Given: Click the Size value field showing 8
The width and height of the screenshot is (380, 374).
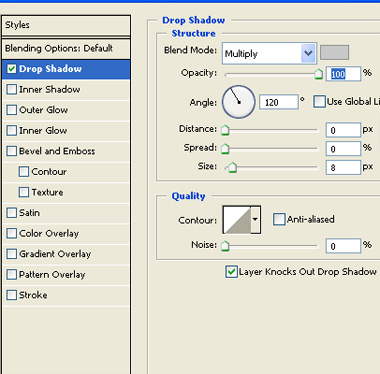Looking at the screenshot, I should (x=343, y=167).
